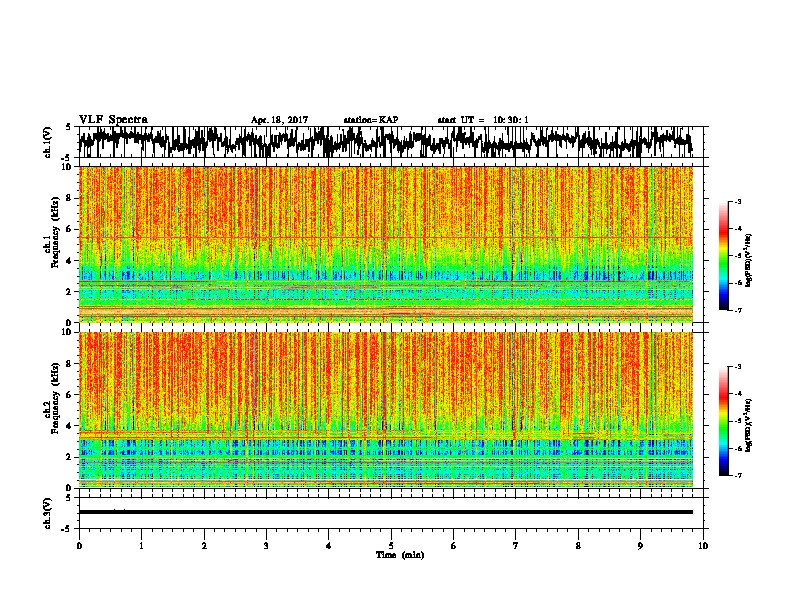Click the "ch.3(V)" axis label
Viewport: 792px width, 612px height.
tap(48, 513)
